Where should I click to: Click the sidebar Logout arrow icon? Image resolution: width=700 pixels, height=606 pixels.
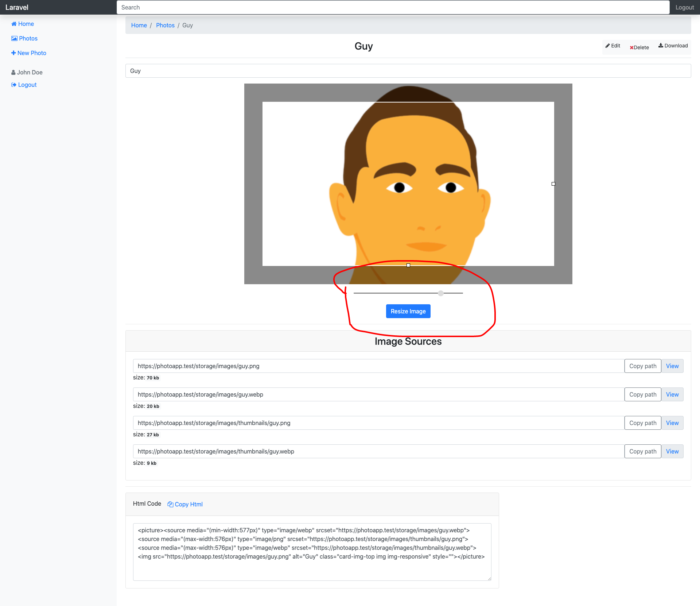pos(14,85)
